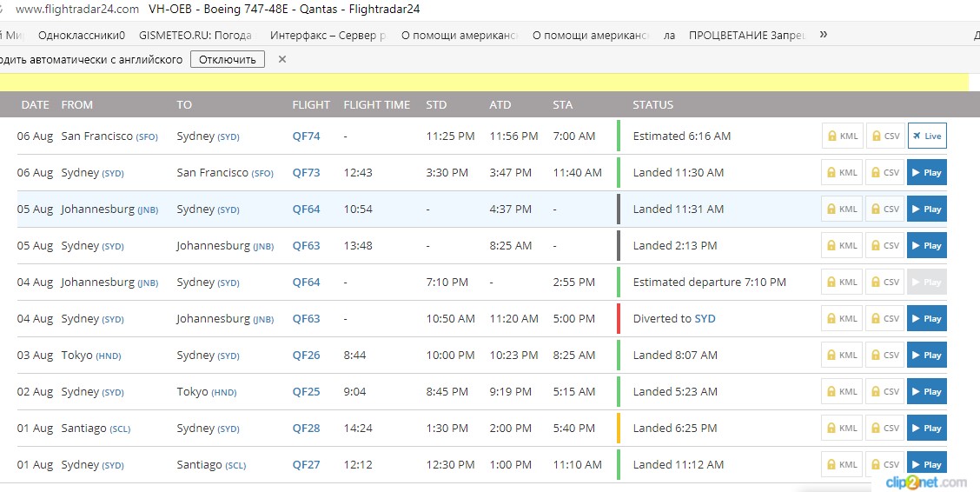
Task: Click the STATUS column header
Action: [653, 105]
